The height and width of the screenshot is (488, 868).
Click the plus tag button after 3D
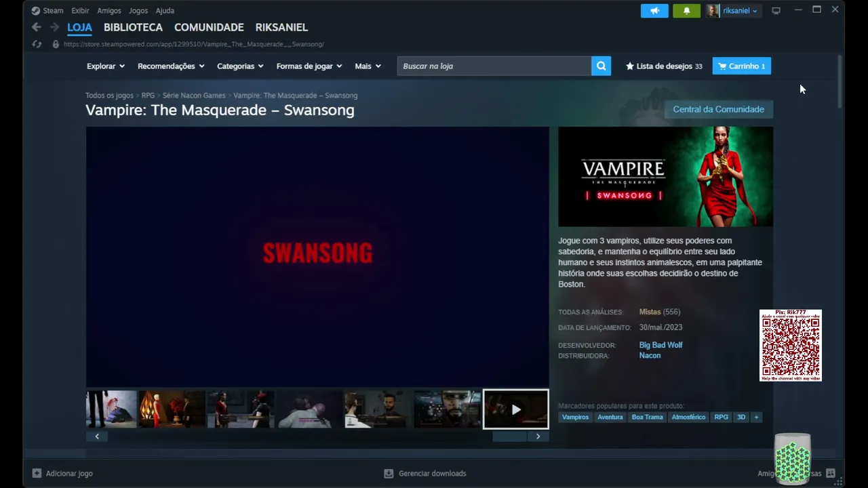click(756, 417)
